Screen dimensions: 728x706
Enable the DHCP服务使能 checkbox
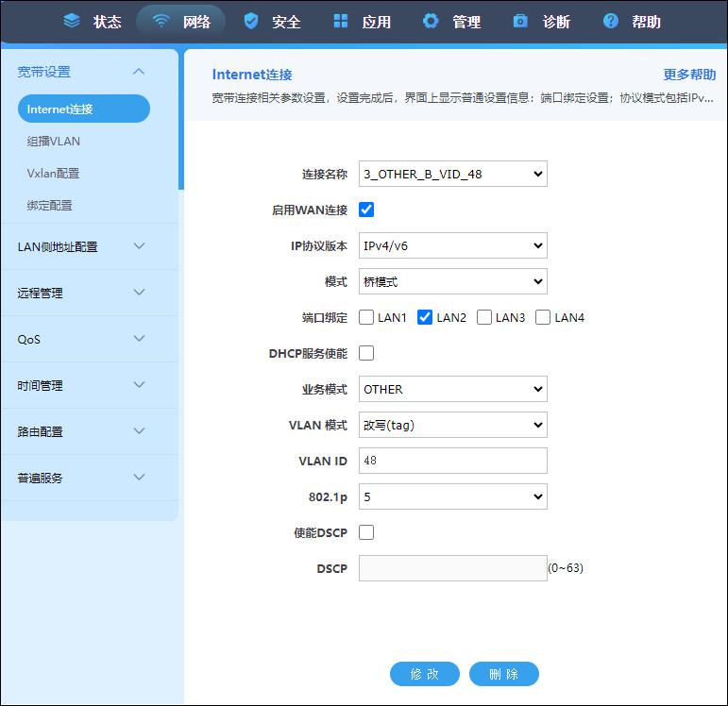click(x=366, y=353)
